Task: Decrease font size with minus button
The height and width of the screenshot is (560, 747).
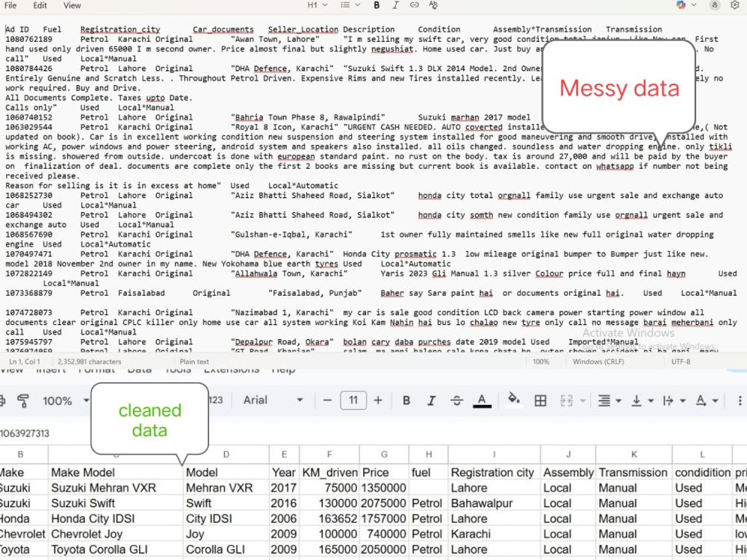Action: tap(327, 400)
